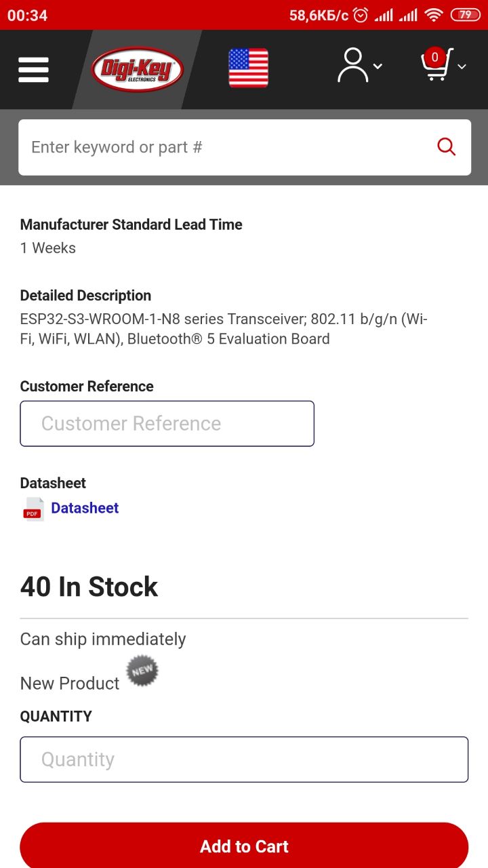
Task: Tap the 40 In Stock heading
Action: pos(89,587)
